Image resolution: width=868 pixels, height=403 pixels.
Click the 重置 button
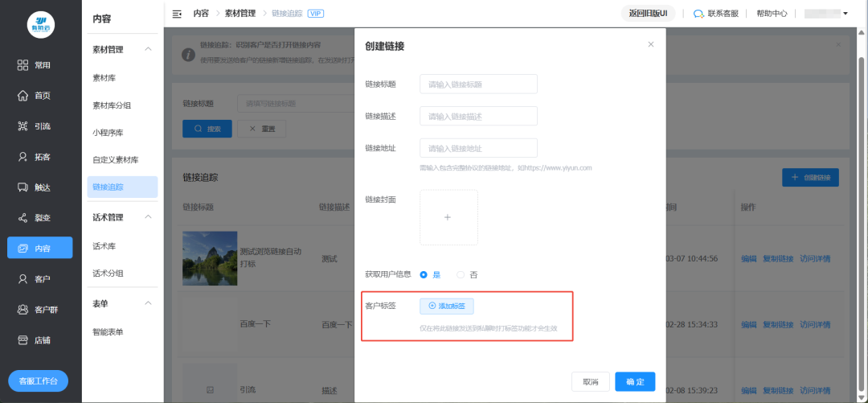point(261,129)
